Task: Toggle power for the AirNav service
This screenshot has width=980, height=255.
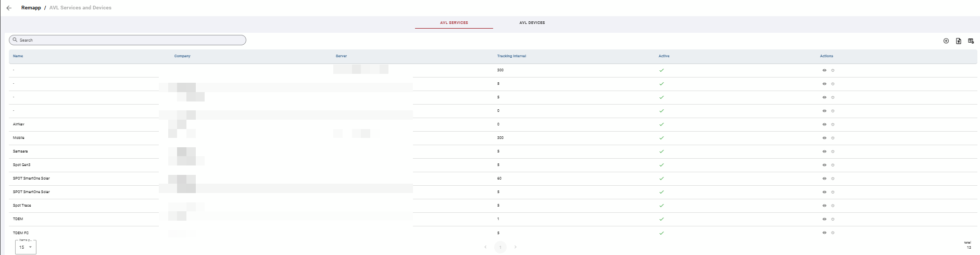Action: coord(833,124)
